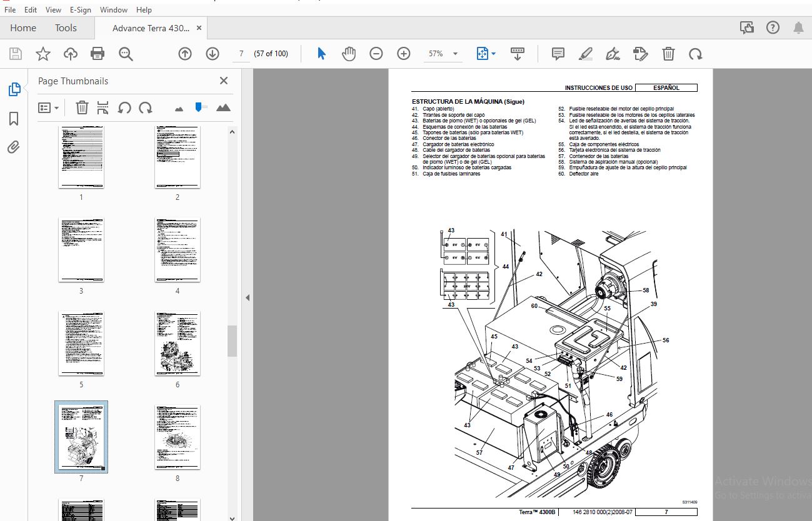Rotate pages clockwise in thumbnails panel

146,107
